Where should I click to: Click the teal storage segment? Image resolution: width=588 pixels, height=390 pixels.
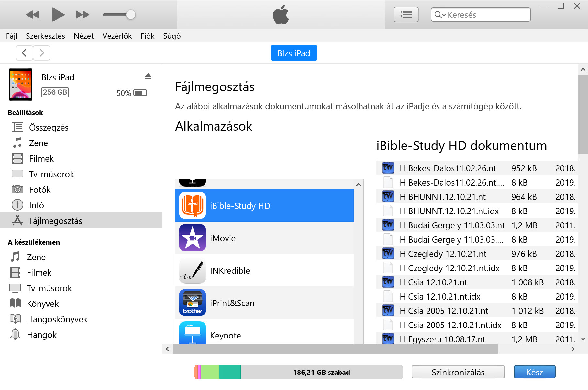tap(230, 372)
